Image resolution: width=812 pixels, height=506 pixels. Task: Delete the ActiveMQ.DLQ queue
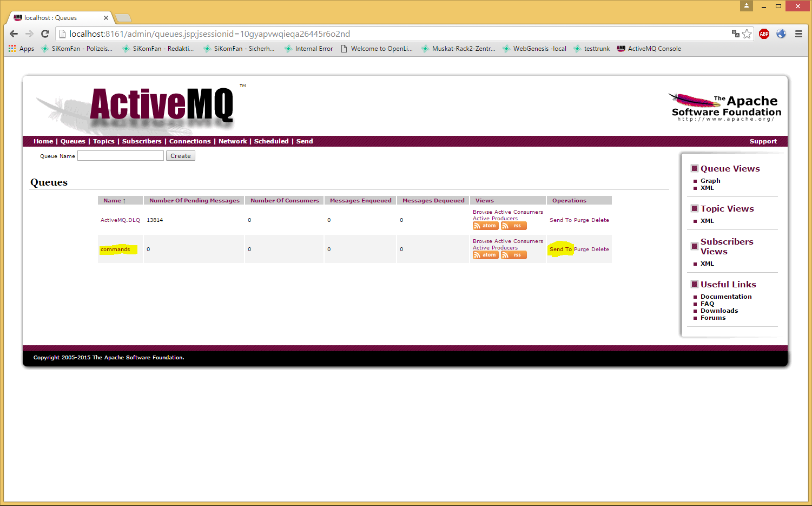click(600, 220)
